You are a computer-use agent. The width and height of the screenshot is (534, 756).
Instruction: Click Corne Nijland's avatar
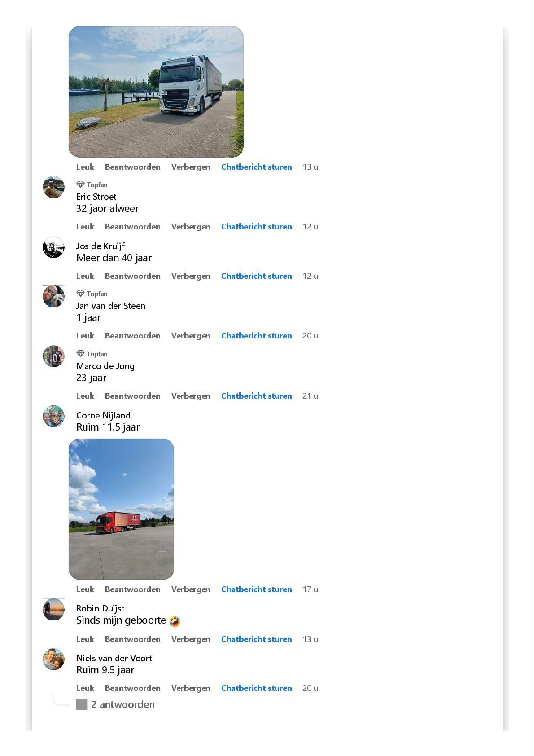[53, 417]
